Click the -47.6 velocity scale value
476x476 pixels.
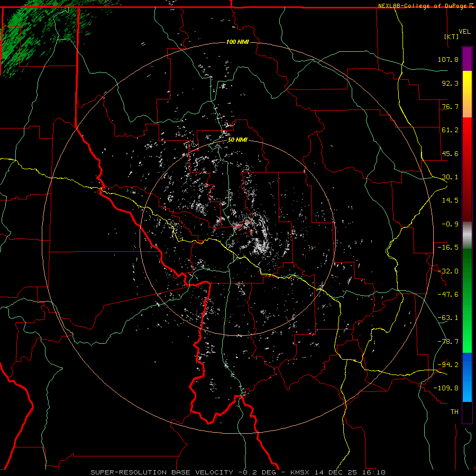pyautogui.click(x=448, y=295)
